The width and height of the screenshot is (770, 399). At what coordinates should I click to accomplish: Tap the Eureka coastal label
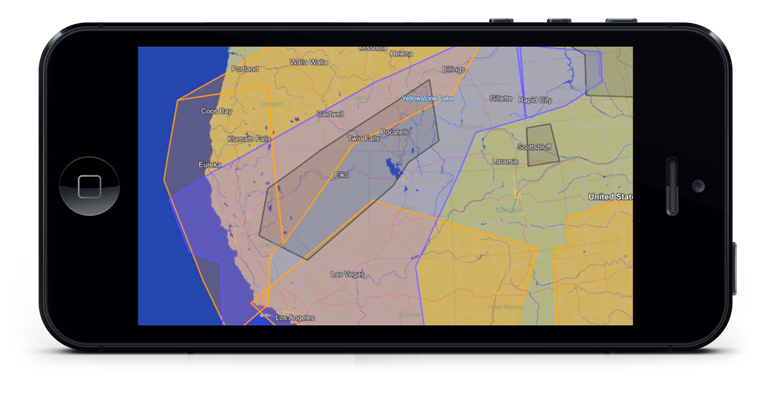click(210, 164)
